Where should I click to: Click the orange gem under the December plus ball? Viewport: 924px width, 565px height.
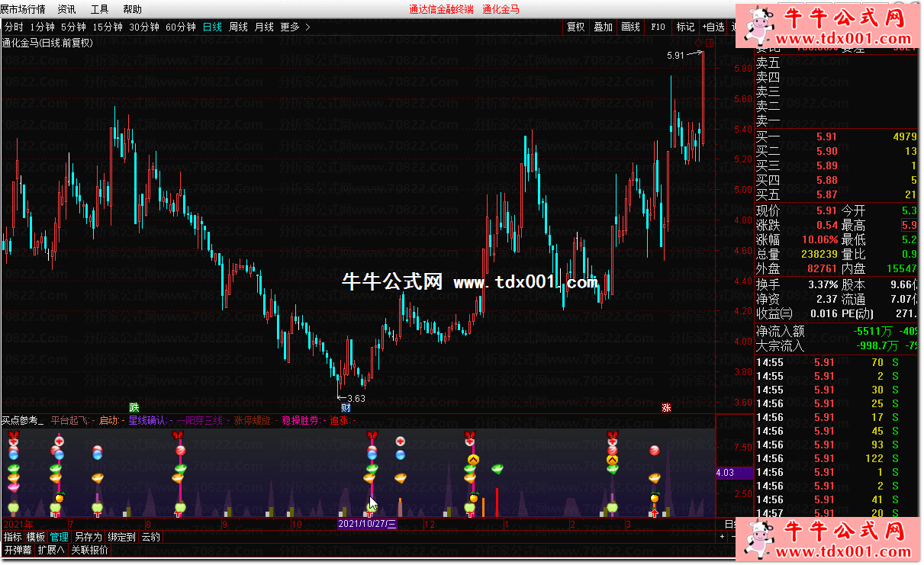tap(400, 478)
